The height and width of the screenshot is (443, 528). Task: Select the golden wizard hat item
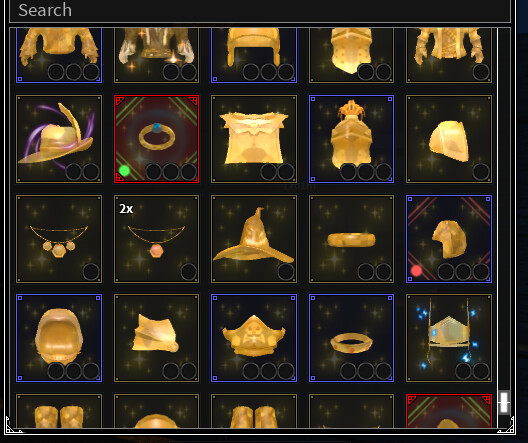tap(254, 239)
